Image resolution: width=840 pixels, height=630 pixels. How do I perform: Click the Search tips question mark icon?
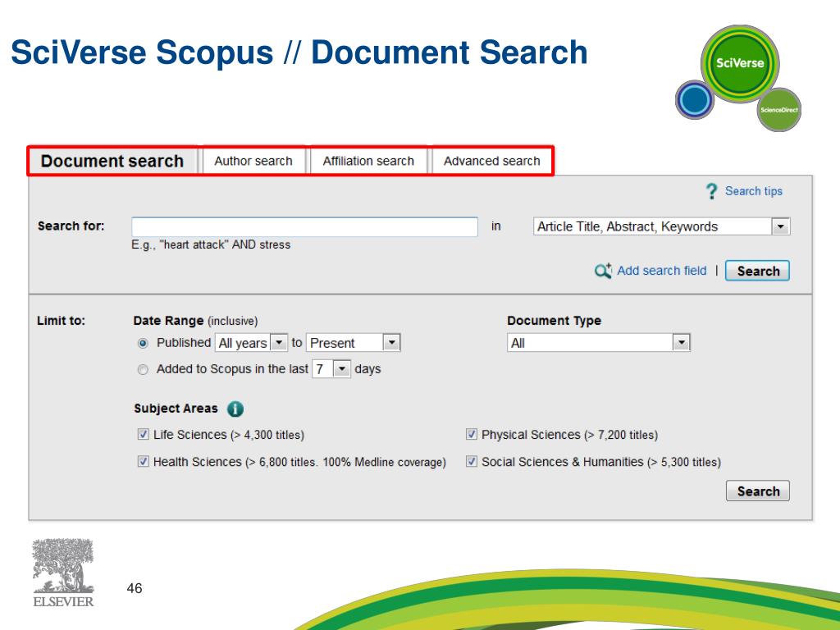point(711,191)
